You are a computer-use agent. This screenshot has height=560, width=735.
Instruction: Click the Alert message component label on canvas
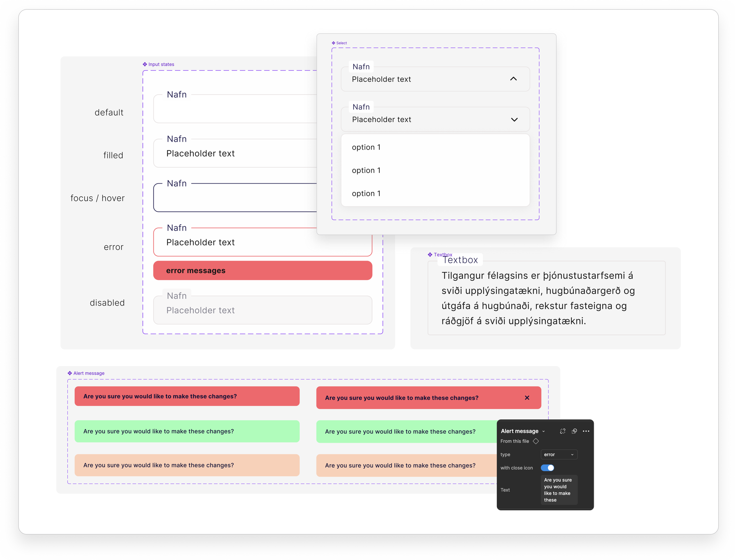pyautogui.click(x=89, y=373)
